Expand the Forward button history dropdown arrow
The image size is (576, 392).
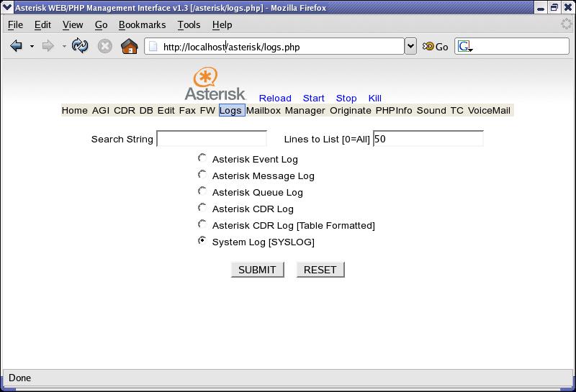point(64,47)
